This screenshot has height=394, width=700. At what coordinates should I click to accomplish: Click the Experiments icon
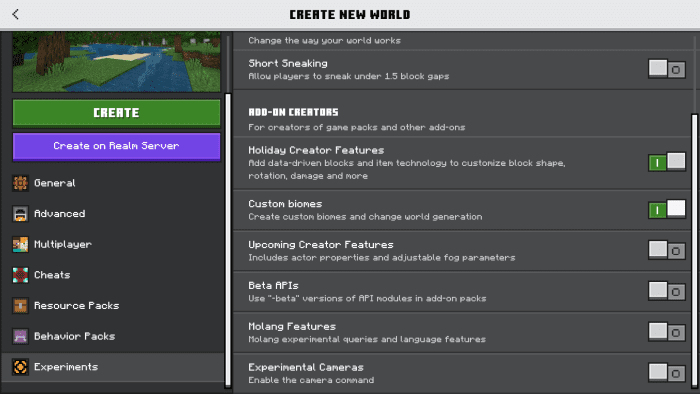20,367
